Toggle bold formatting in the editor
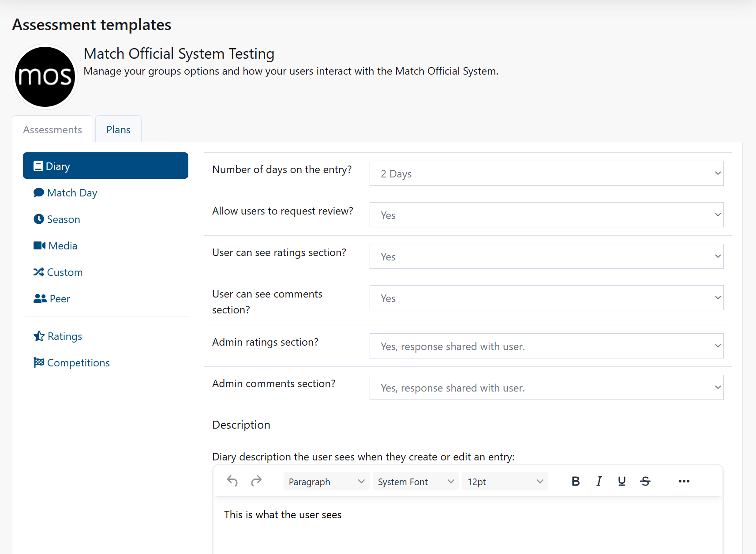This screenshot has width=756, height=554. tap(576, 481)
